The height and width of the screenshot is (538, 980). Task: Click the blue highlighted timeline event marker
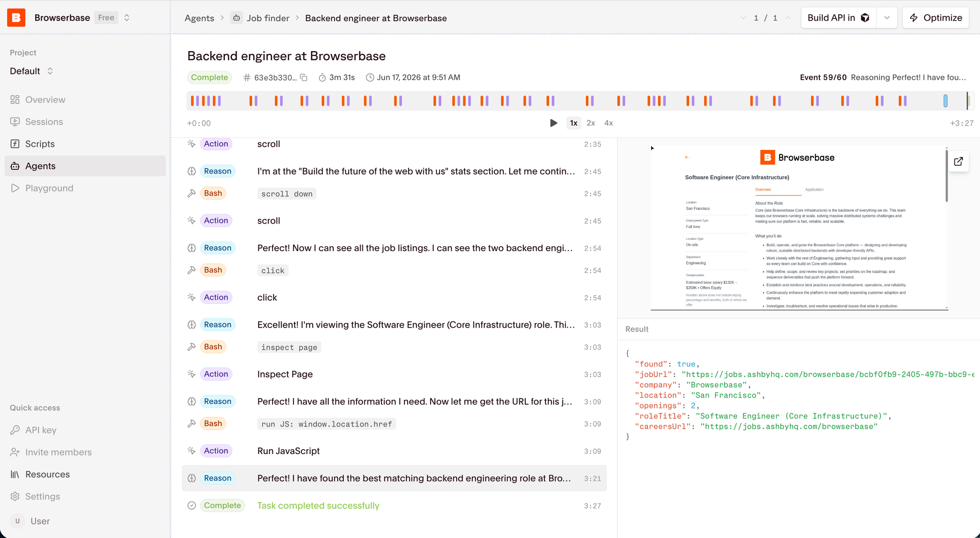tap(945, 101)
